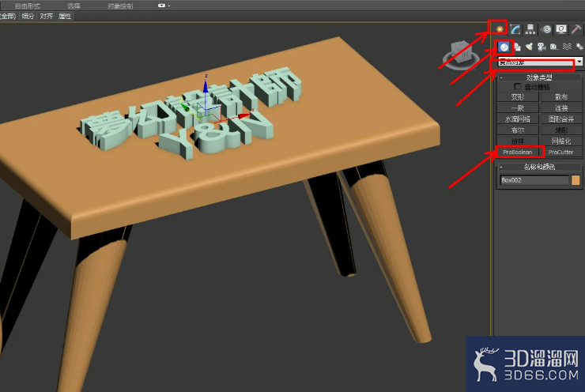
Task: Open the Display command panel tab
Action: (561, 29)
